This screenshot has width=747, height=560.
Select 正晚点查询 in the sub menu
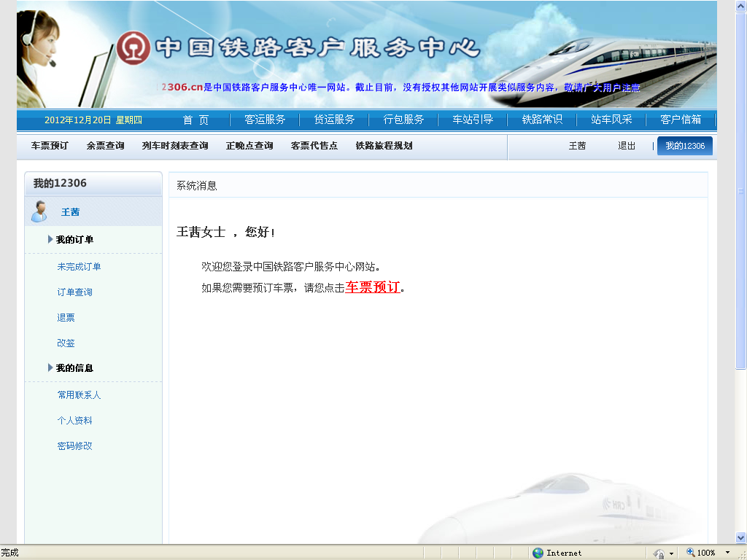tap(249, 146)
